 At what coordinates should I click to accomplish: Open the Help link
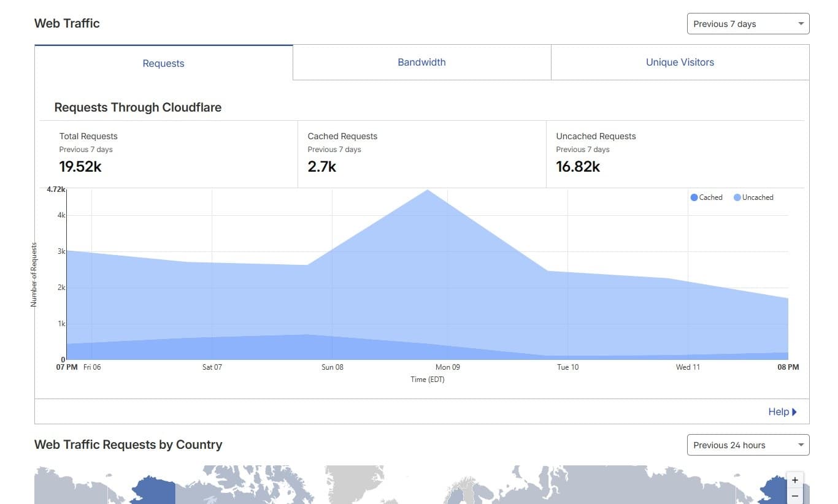(782, 411)
